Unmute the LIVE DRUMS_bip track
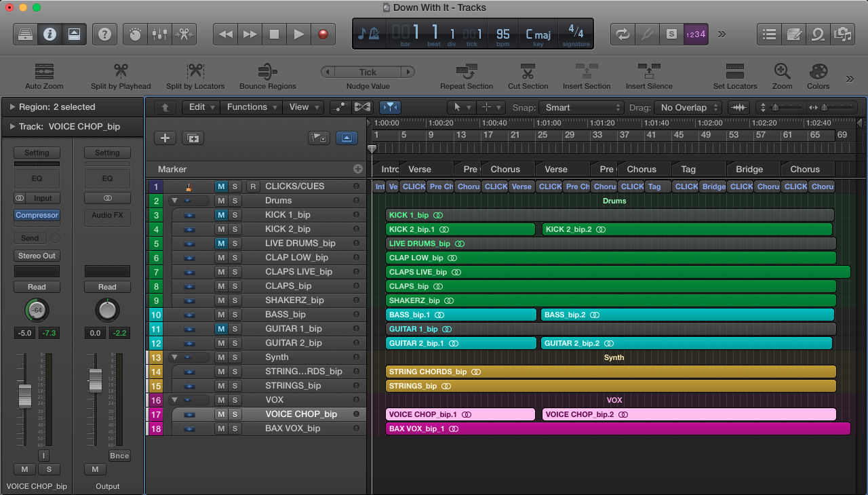868x495 pixels. coord(221,243)
